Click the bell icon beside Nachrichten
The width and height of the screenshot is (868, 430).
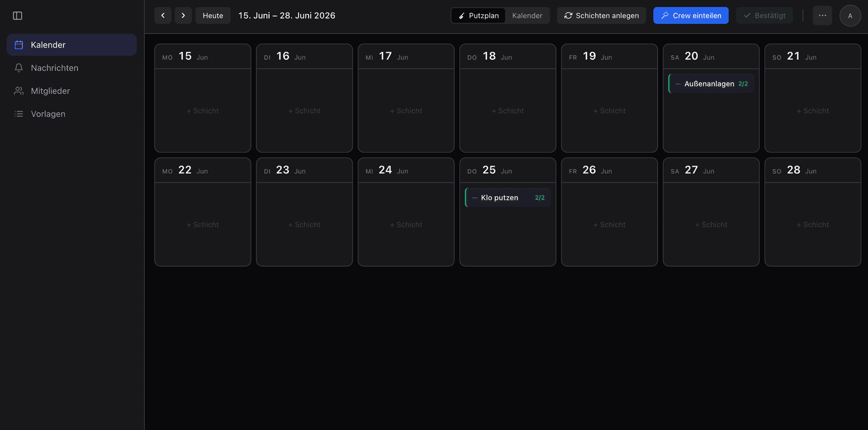(x=18, y=68)
